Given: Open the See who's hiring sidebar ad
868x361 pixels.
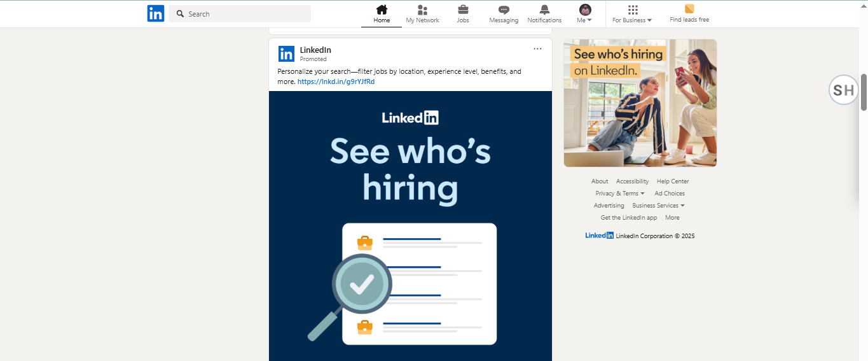Looking at the screenshot, I should pyautogui.click(x=640, y=103).
